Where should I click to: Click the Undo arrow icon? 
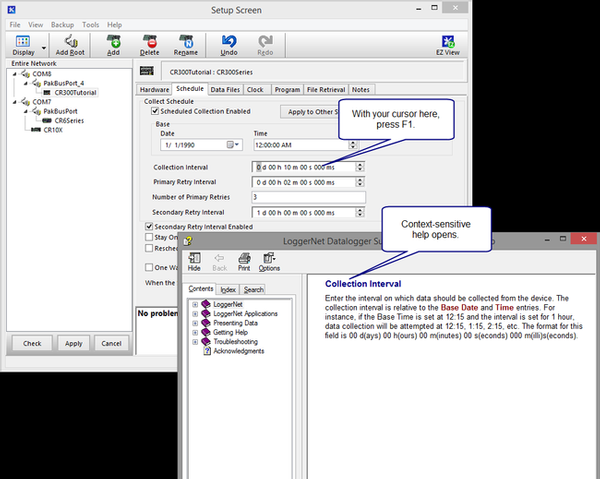tap(229, 39)
